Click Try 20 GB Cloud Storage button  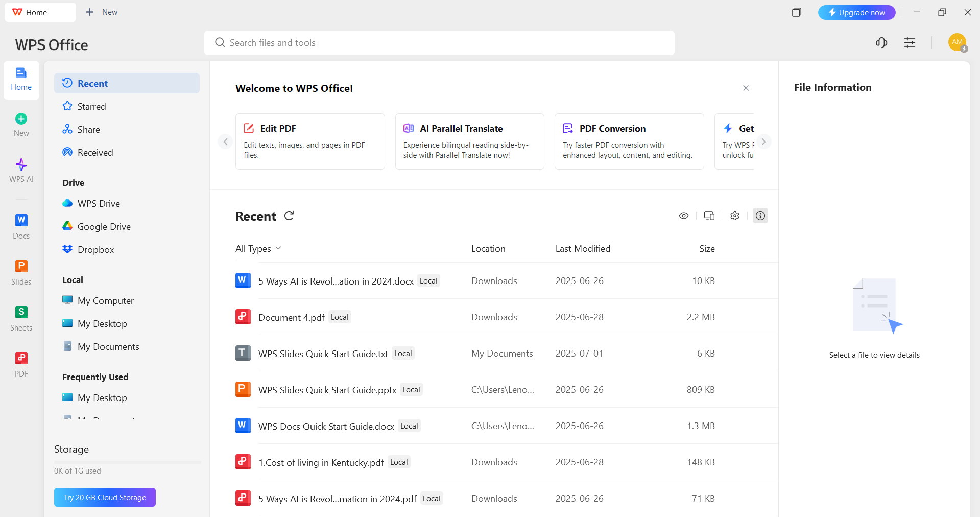coord(105,497)
